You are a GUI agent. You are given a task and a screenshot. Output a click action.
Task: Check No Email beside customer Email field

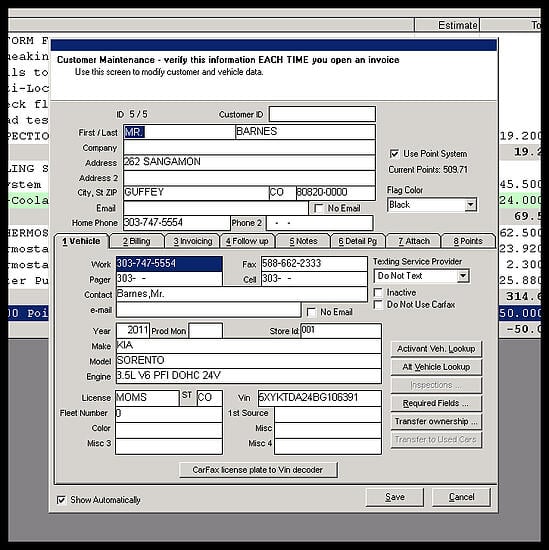tap(319, 208)
